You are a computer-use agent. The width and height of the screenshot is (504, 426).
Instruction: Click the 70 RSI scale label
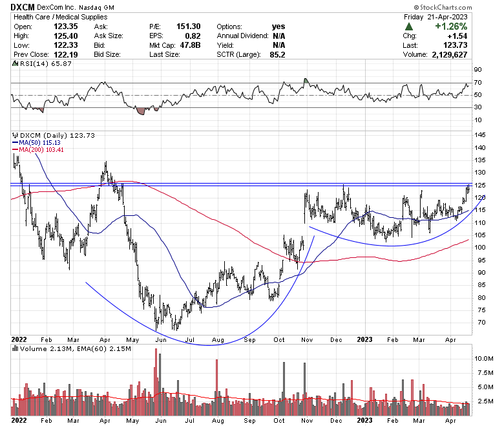coord(478,83)
